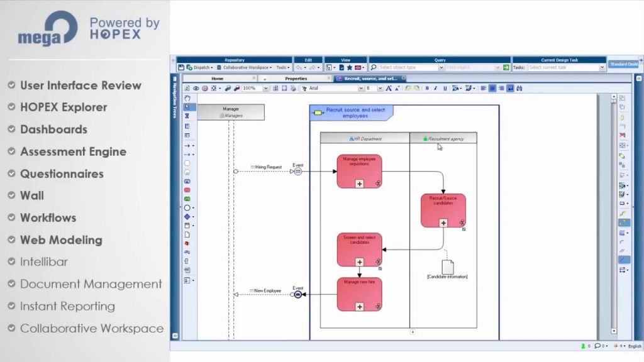This screenshot has width=644, height=362.
Task: Open the Navigation Trees side tab
Action: 175,97
